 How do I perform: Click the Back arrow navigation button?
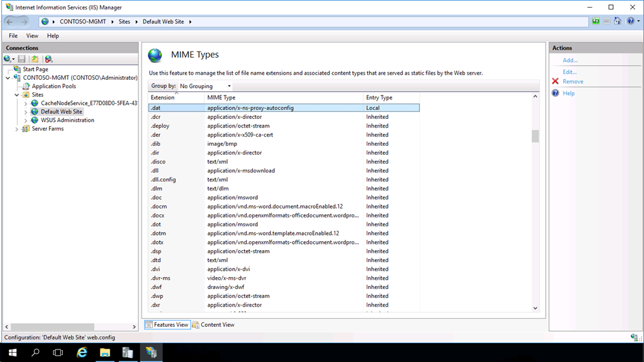(x=10, y=21)
